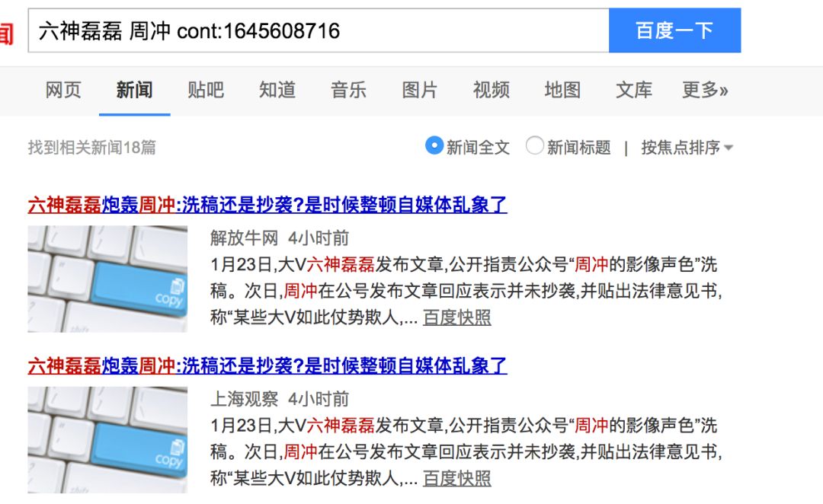
Task: Switch to the 贴吧 tab
Action: (206, 90)
